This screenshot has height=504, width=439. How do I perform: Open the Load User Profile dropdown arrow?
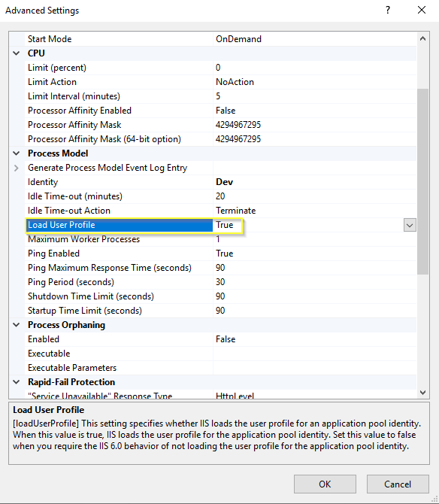point(410,225)
